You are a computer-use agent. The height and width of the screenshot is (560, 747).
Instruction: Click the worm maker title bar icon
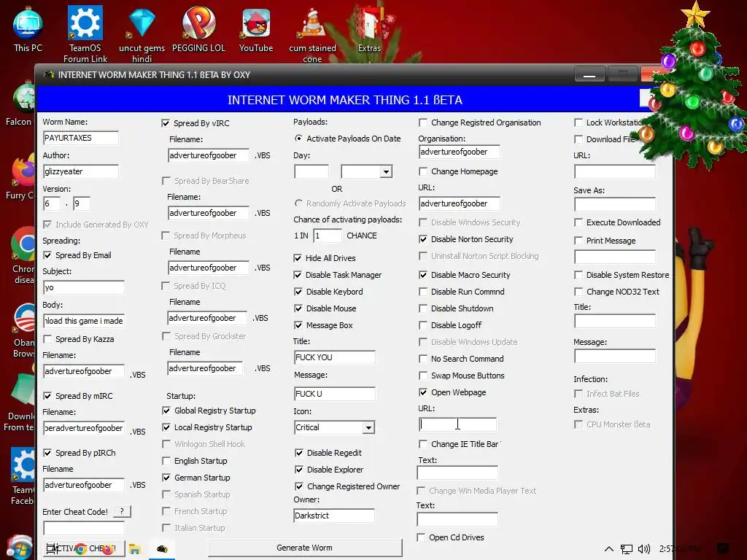tap(49, 75)
